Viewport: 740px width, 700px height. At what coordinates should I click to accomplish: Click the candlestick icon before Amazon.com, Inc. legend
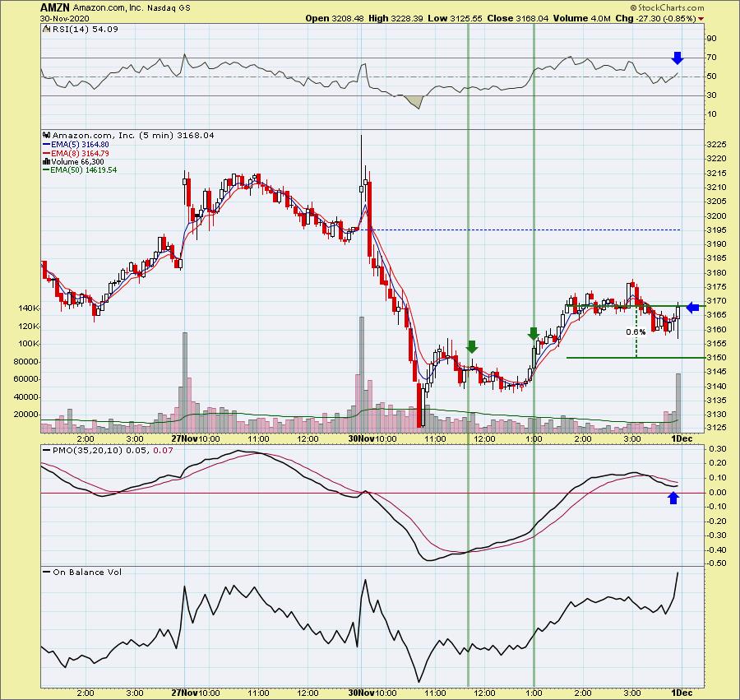(46, 135)
